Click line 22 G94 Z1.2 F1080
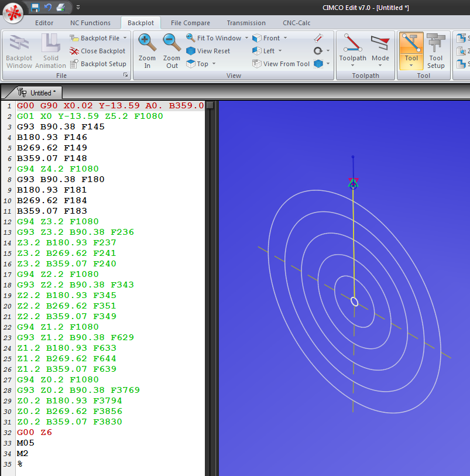The width and height of the screenshot is (470, 476). (57, 327)
